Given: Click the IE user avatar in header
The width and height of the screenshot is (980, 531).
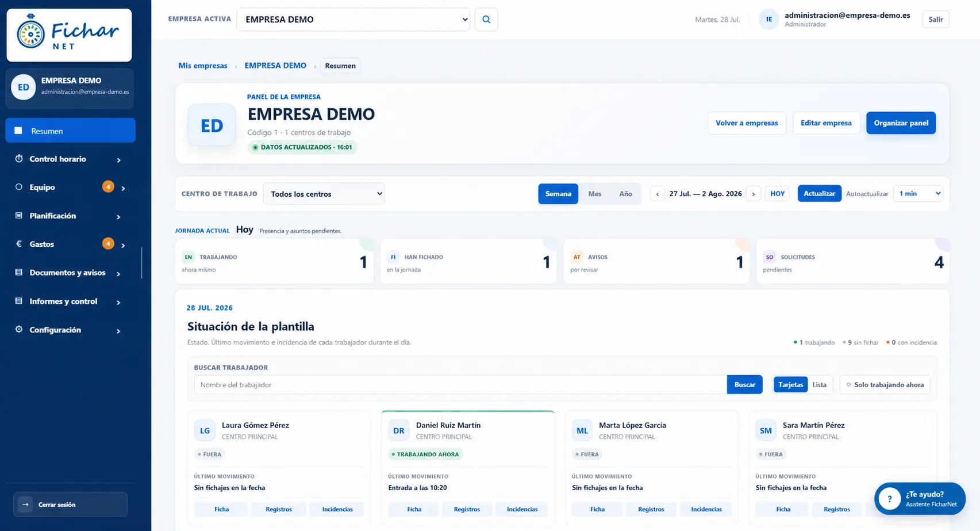Looking at the screenshot, I should tap(768, 20).
